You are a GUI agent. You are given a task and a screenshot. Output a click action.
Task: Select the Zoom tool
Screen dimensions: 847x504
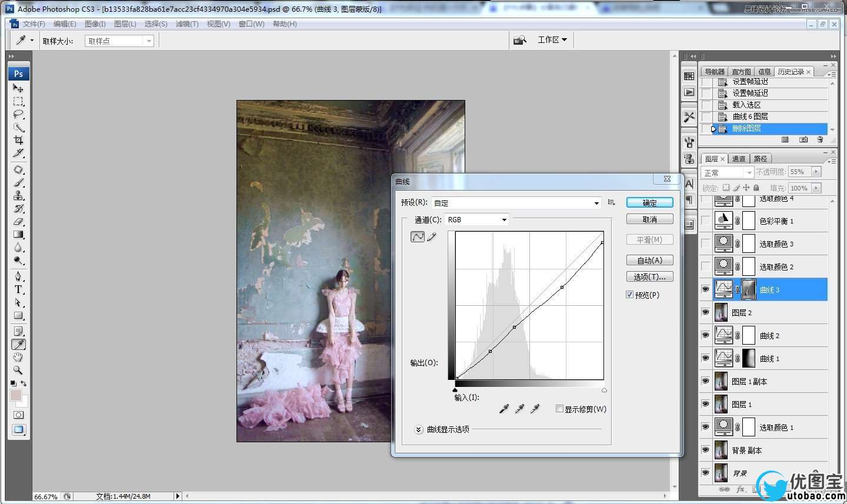click(18, 370)
